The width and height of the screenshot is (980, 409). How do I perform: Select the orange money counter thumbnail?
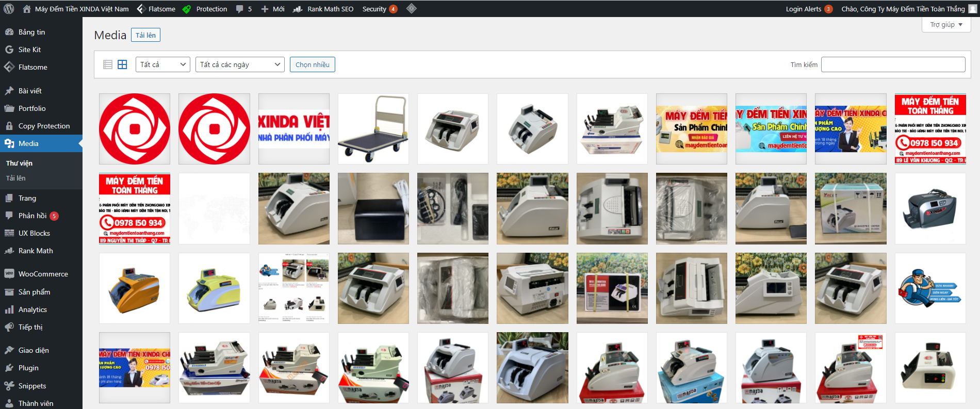pos(135,288)
